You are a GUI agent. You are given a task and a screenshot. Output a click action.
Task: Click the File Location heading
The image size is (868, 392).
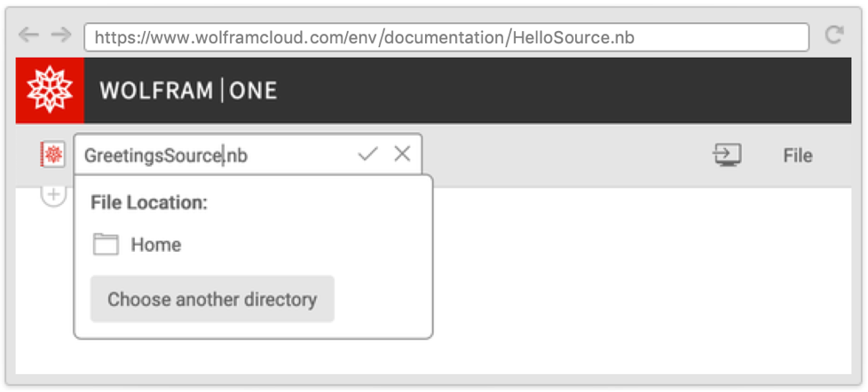[149, 202]
